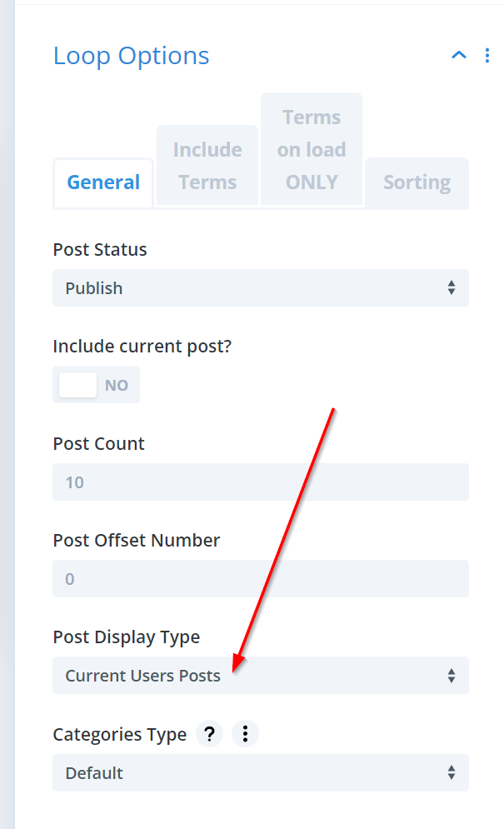The image size is (504, 829).
Task: Click Categories Type help question icon
Action: tap(209, 734)
